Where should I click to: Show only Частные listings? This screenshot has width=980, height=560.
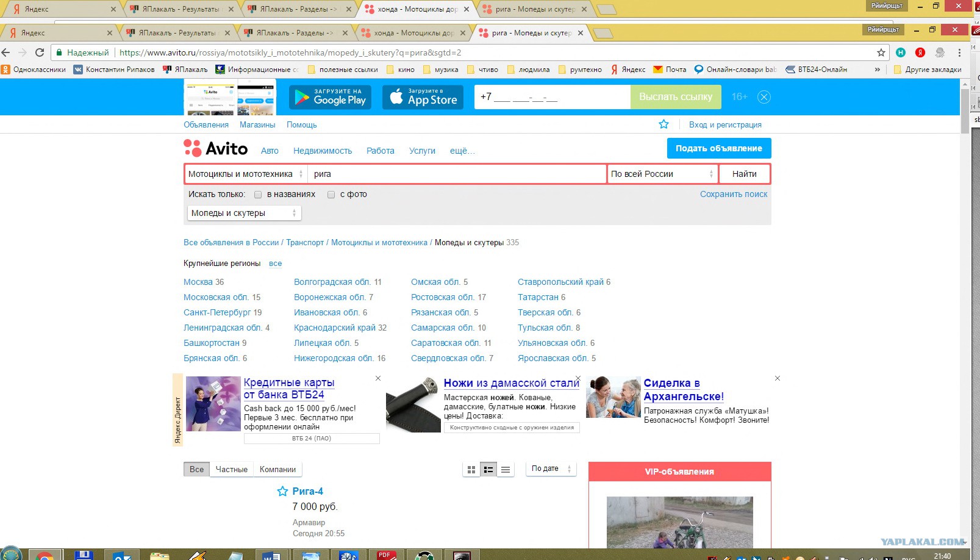231,469
